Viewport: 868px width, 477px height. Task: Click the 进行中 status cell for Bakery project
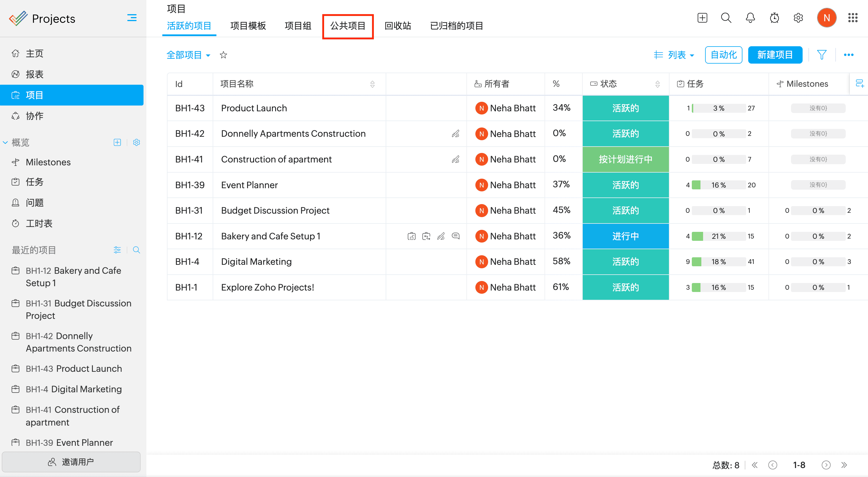point(625,236)
